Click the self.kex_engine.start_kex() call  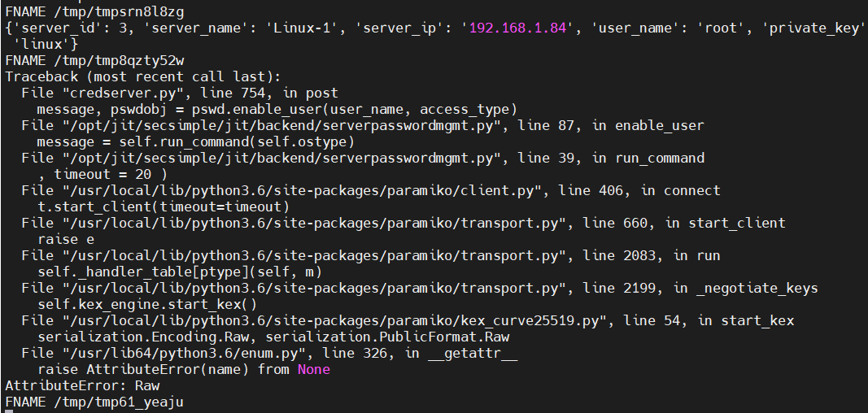pos(146,304)
